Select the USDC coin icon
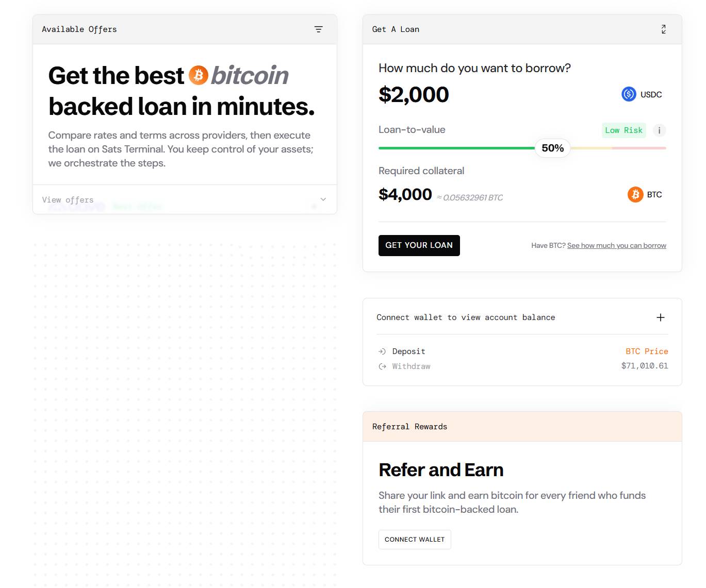The width and height of the screenshot is (706, 588). tap(628, 94)
